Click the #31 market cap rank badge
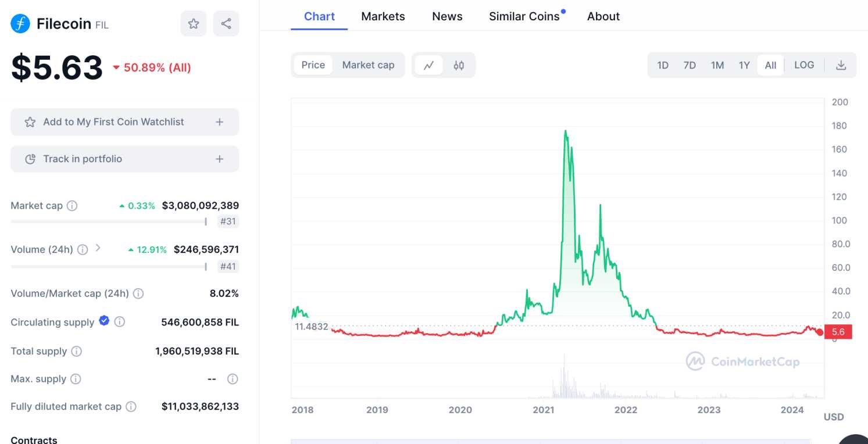 [228, 221]
